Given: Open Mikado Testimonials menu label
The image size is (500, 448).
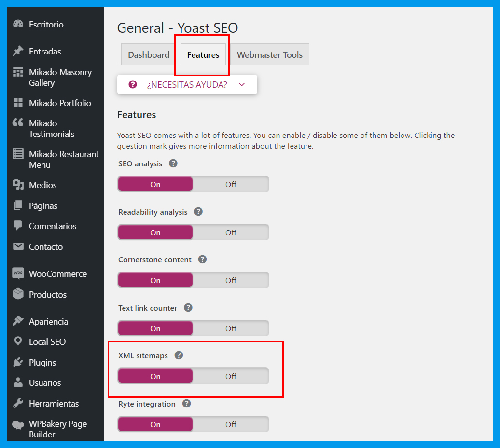Looking at the screenshot, I should coord(52,128).
